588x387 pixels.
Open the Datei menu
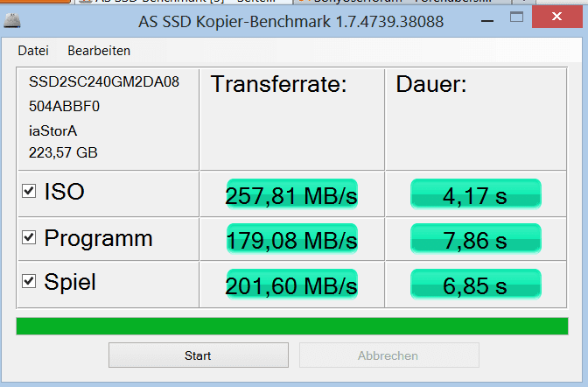click(x=33, y=51)
